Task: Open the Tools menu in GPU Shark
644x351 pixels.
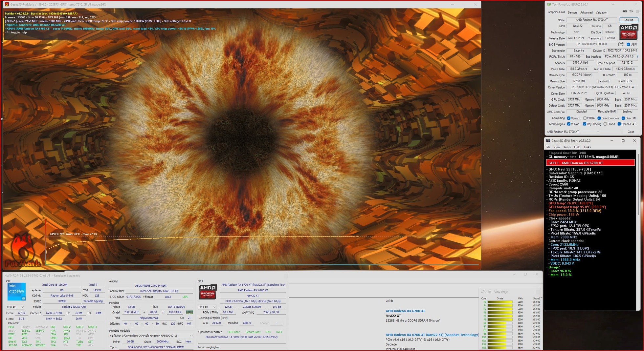Action: click(x=567, y=147)
